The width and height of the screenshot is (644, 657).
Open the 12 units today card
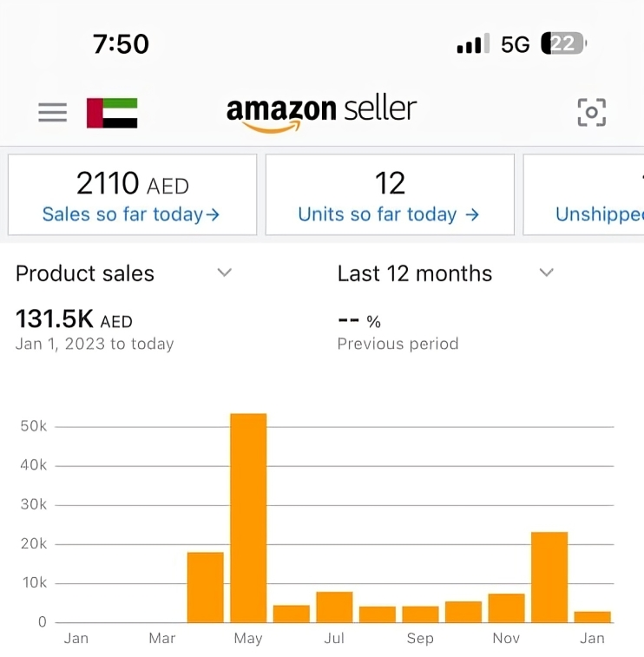click(390, 194)
